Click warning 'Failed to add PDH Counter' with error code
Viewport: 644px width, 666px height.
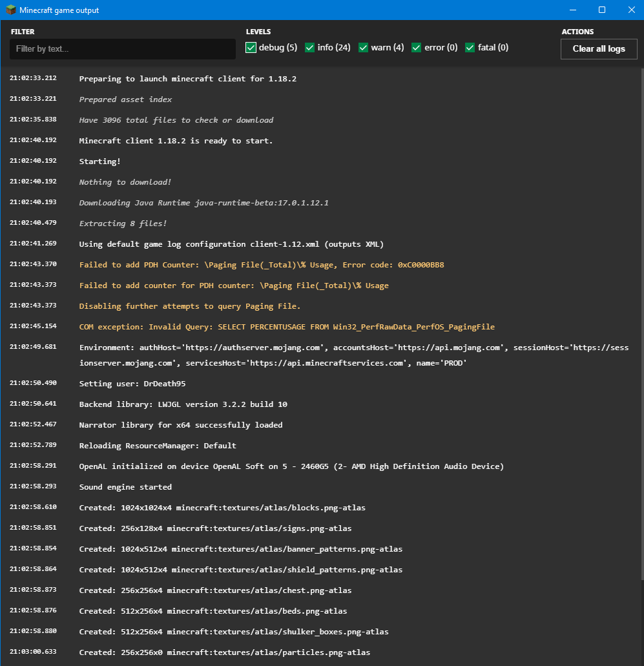click(x=262, y=265)
